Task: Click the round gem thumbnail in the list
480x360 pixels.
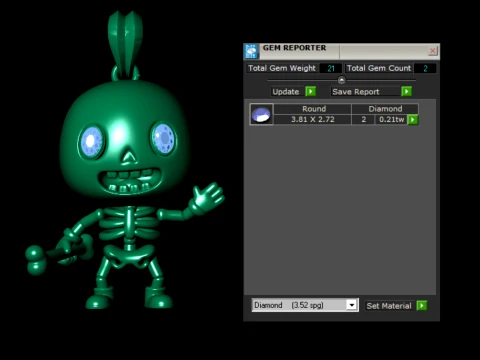Action: coord(261,114)
